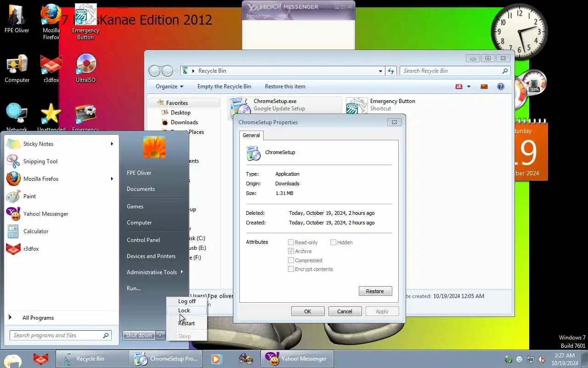The width and height of the screenshot is (588, 368).
Task: Select the r3dfox desktop icon
Action: pyautogui.click(x=51, y=69)
